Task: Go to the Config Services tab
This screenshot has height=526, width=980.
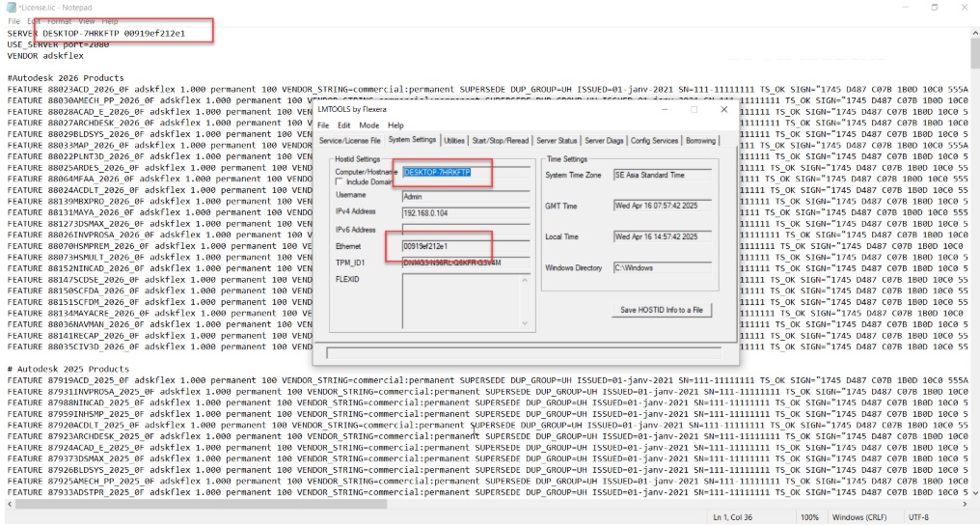Action: point(653,141)
